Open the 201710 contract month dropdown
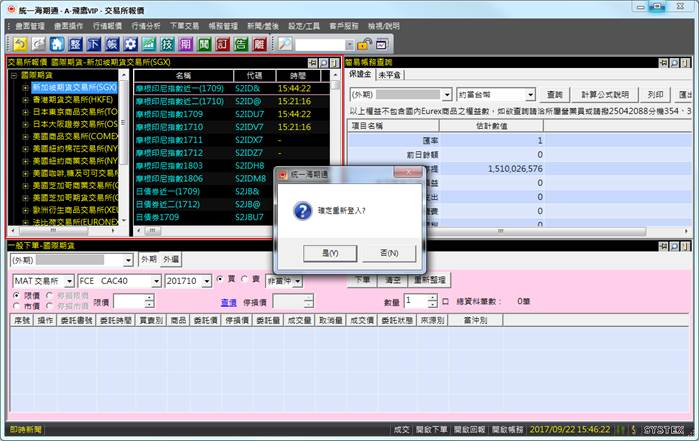Viewport: 699px width, 441px height. [x=206, y=281]
